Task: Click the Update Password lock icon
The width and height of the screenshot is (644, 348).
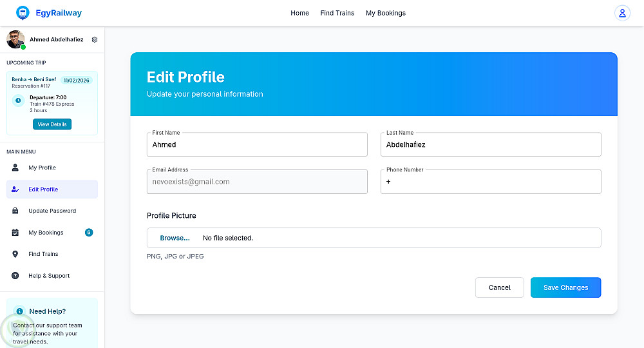Action: [15, 211]
